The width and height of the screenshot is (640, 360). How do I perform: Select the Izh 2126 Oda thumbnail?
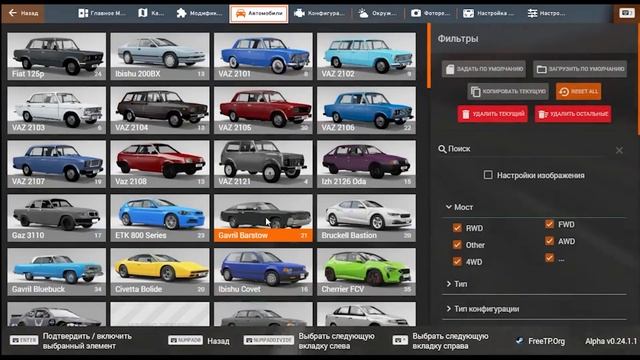pyautogui.click(x=366, y=164)
